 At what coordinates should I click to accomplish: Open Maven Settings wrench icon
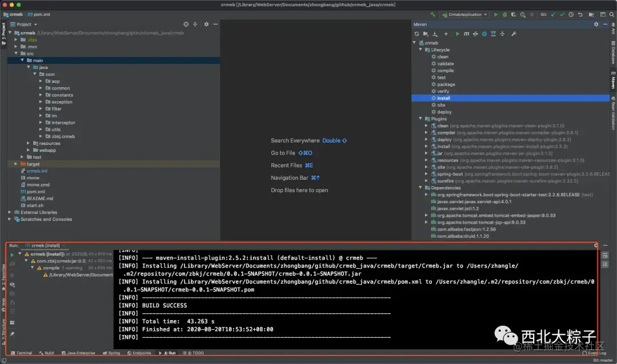pos(514,34)
